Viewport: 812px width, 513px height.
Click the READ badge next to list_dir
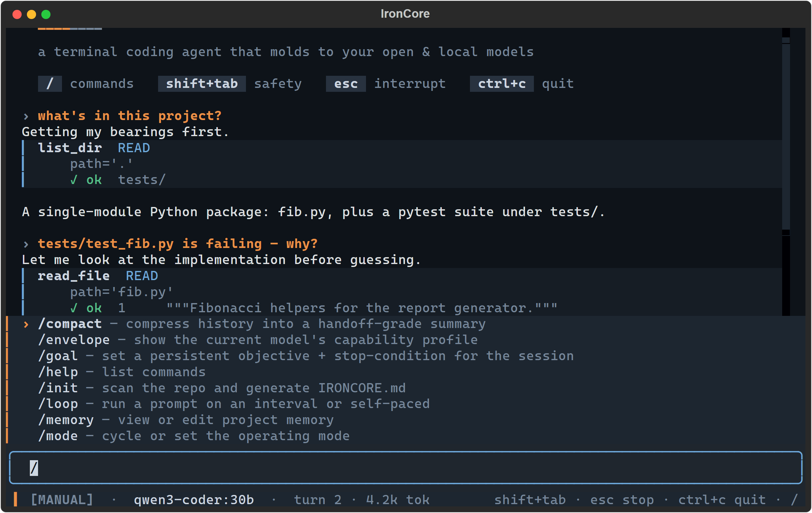click(134, 148)
